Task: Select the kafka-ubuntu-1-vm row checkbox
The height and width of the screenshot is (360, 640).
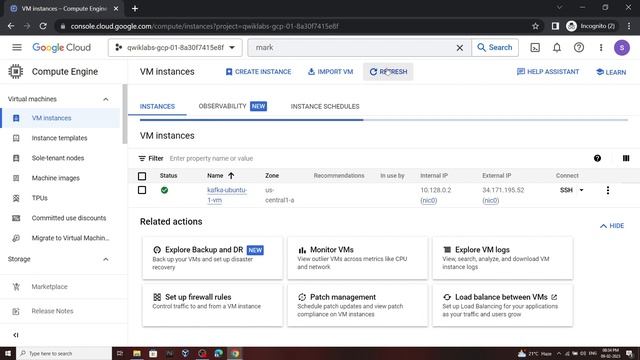Action: pyautogui.click(x=142, y=190)
